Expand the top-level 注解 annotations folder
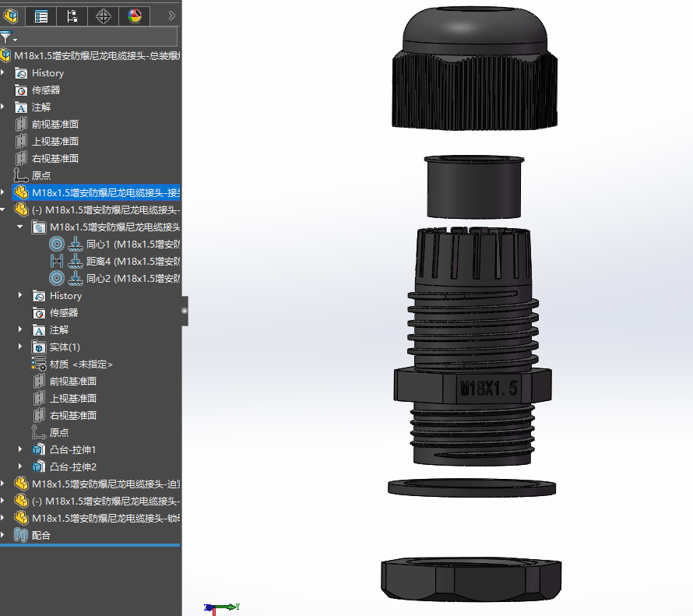 point(3,107)
